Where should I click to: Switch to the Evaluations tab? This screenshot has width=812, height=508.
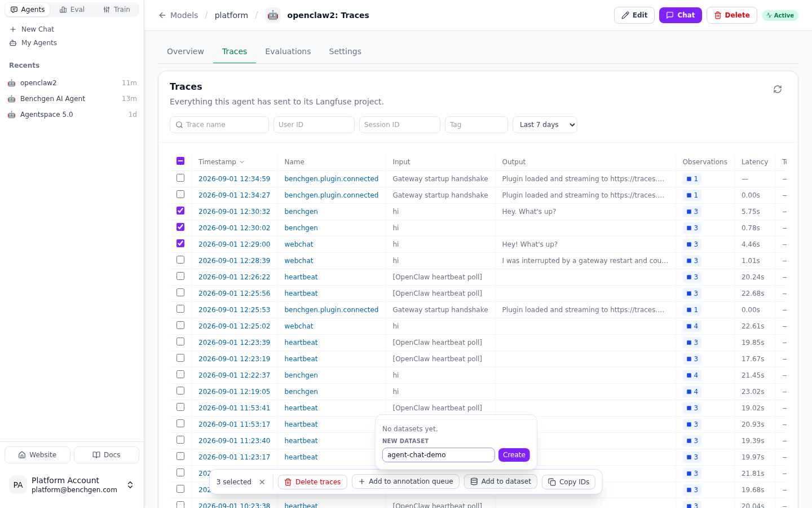(x=288, y=51)
